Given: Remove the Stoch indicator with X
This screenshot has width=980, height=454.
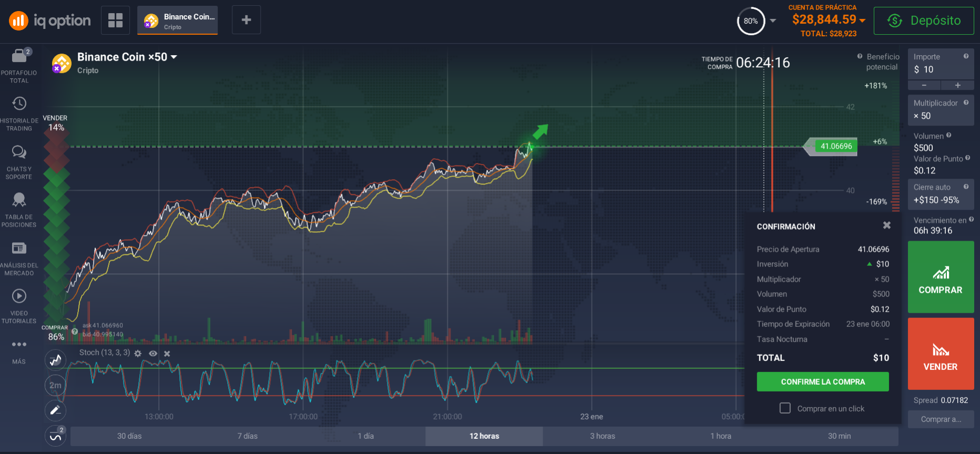Looking at the screenshot, I should pyautogui.click(x=167, y=354).
